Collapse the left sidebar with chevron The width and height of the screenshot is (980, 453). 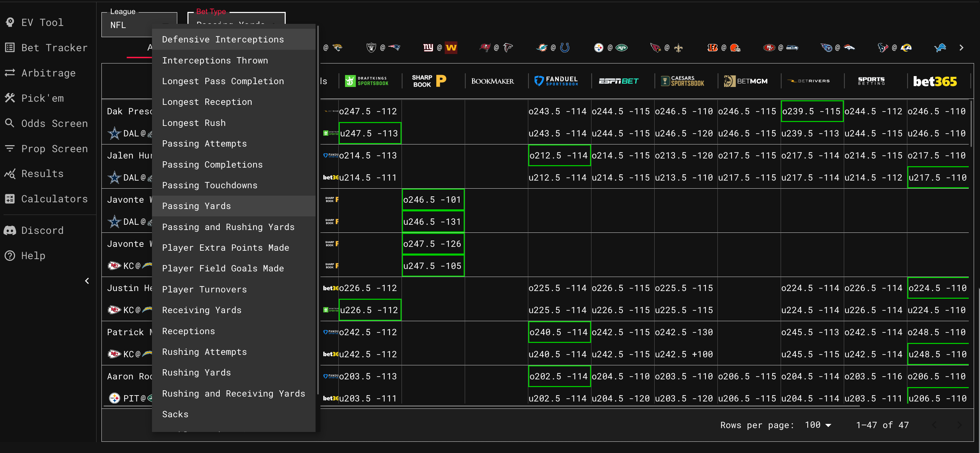87,281
